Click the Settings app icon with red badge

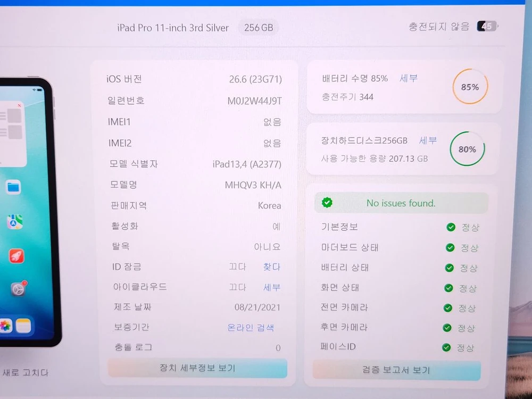18,289
